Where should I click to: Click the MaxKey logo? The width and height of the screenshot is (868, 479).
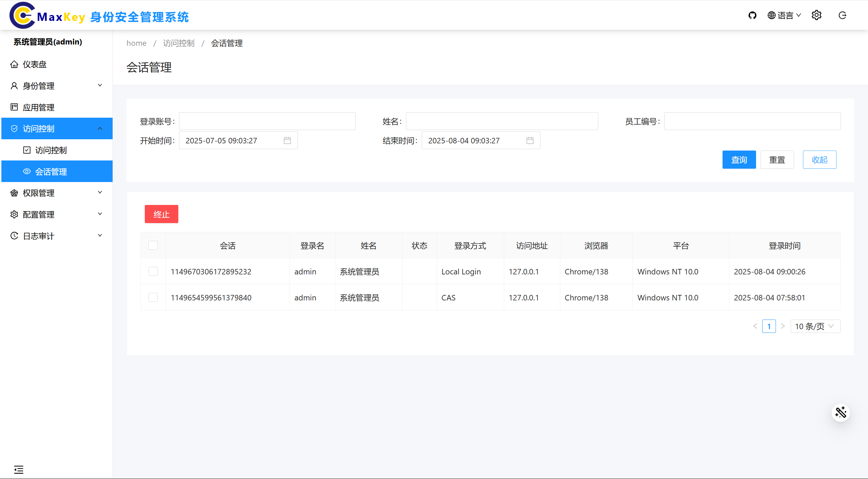[x=23, y=15]
